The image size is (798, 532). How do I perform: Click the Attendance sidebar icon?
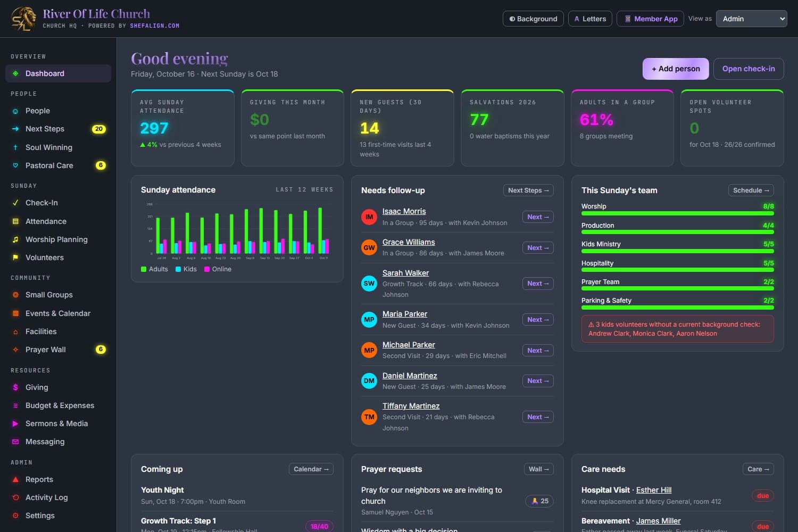tap(15, 221)
